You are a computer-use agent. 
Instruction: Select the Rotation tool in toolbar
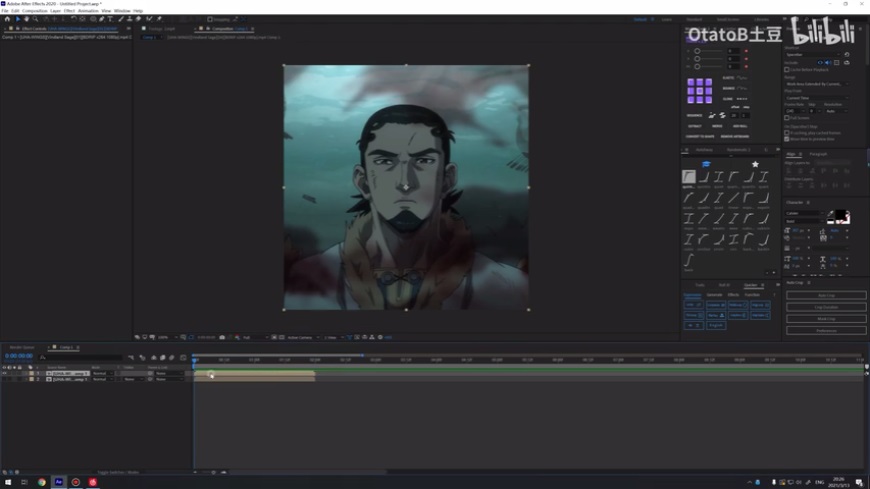[73, 19]
